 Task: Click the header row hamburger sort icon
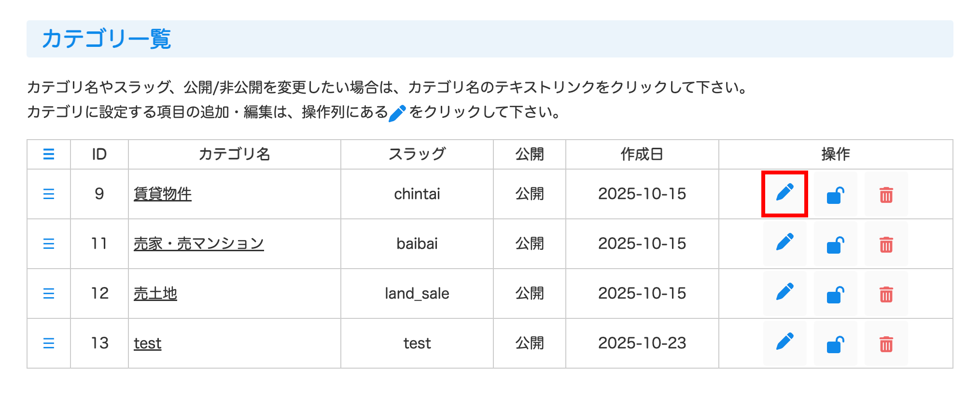click(49, 154)
